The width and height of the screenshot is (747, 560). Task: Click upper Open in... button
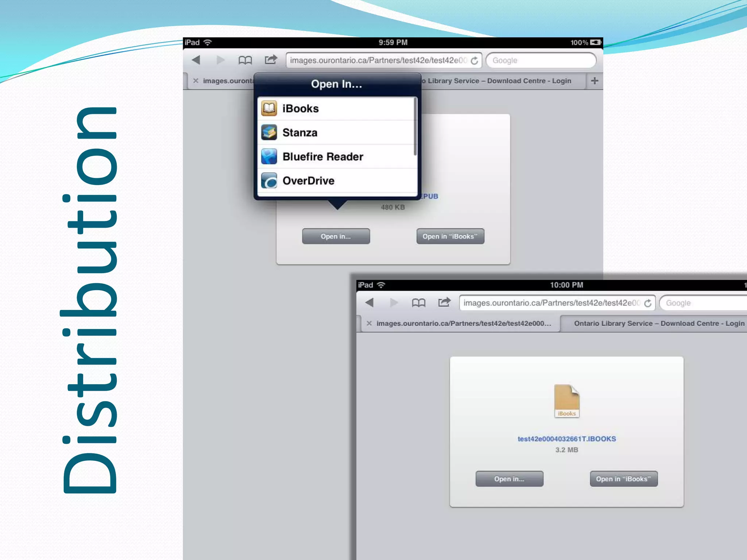(336, 236)
